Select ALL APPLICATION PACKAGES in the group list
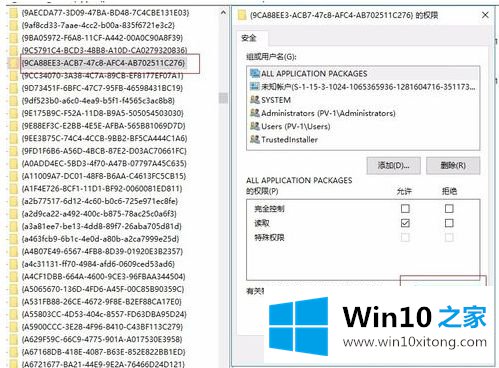The width and height of the screenshot is (499, 368). 363,73
